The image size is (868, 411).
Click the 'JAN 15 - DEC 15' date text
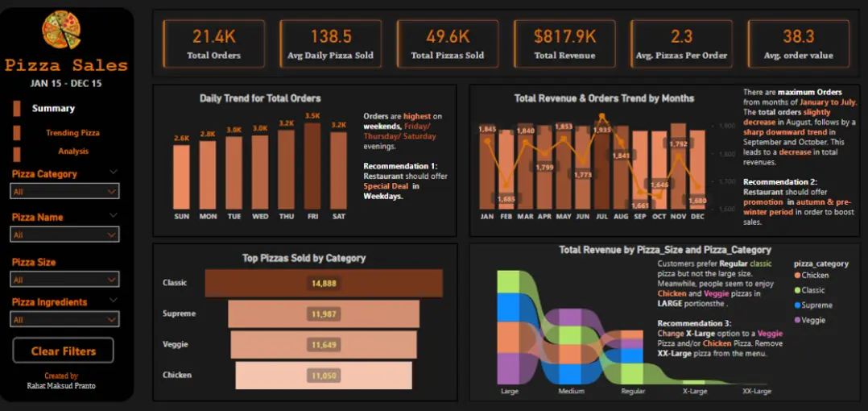[x=66, y=84]
